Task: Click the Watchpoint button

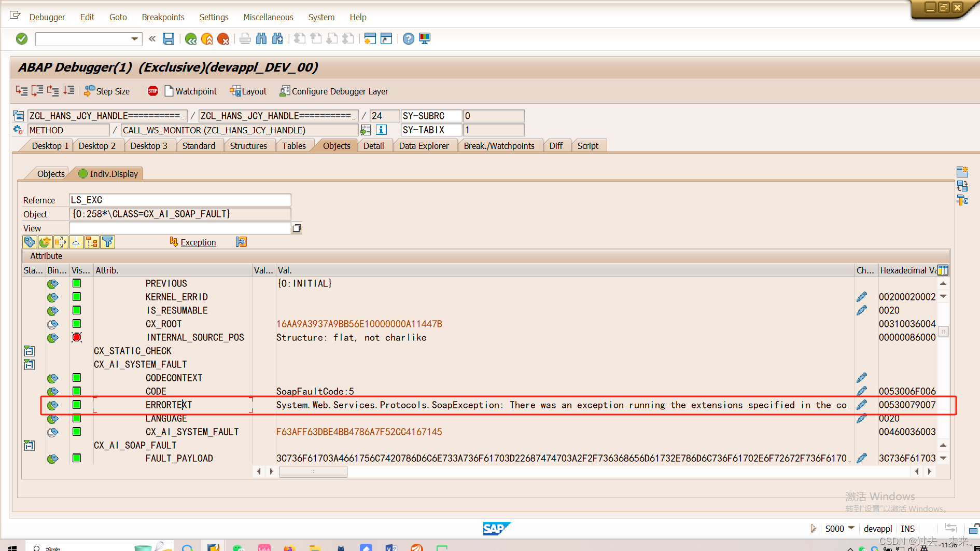Action: [x=191, y=91]
